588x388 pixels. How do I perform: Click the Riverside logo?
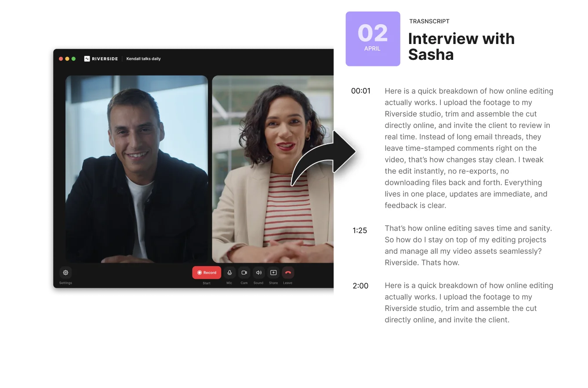pos(101,59)
